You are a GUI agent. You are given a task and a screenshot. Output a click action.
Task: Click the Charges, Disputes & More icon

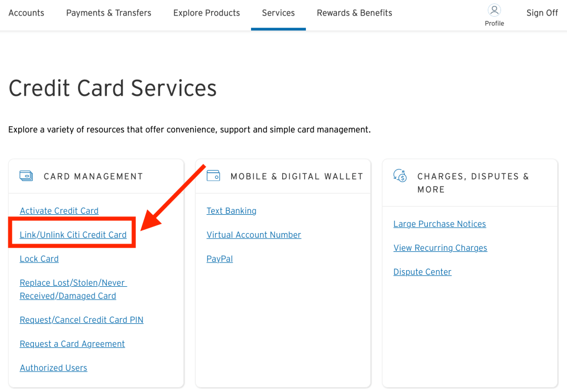pos(400,176)
